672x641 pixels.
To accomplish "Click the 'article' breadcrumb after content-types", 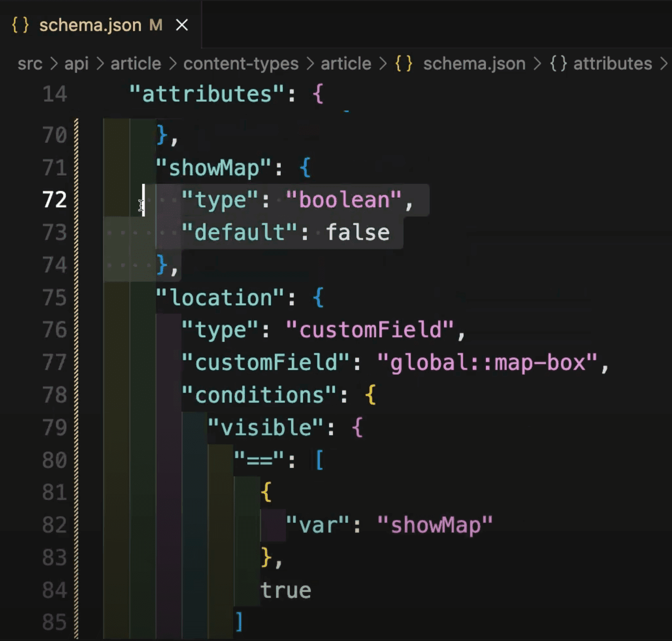I will coord(346,64).
